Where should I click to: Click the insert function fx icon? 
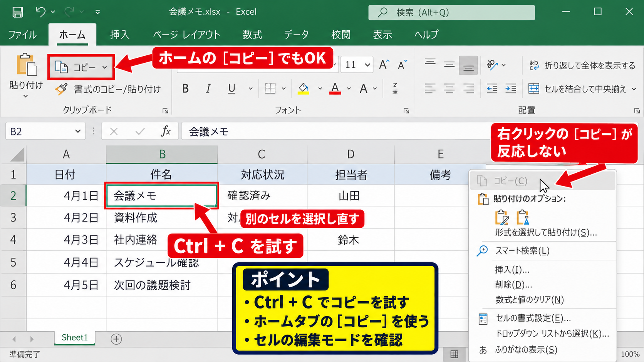click(x=166, y=131)
